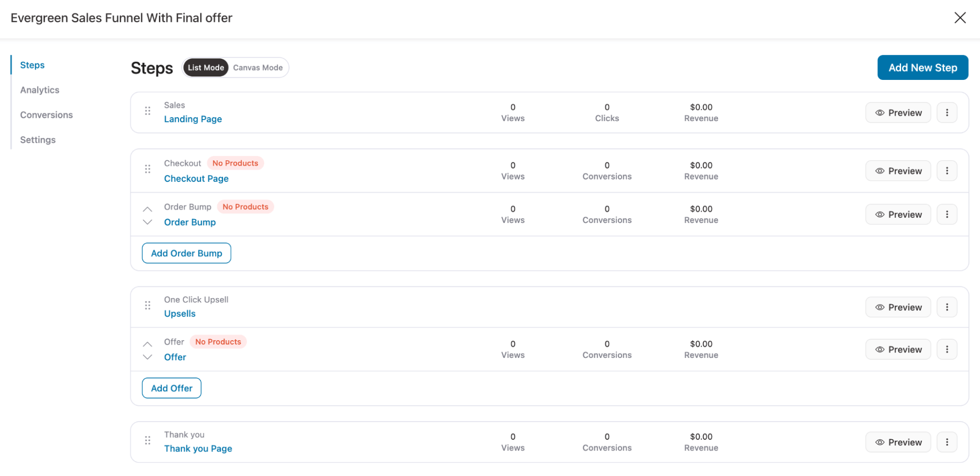Click drag handle beside Checkout Page step
The image size is (980, 476).
tap(148, 170)
